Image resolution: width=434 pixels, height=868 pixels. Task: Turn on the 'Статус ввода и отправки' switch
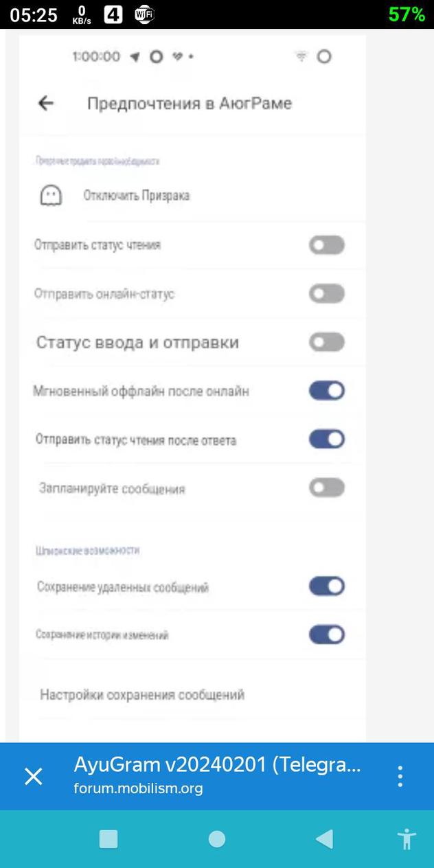326,342
